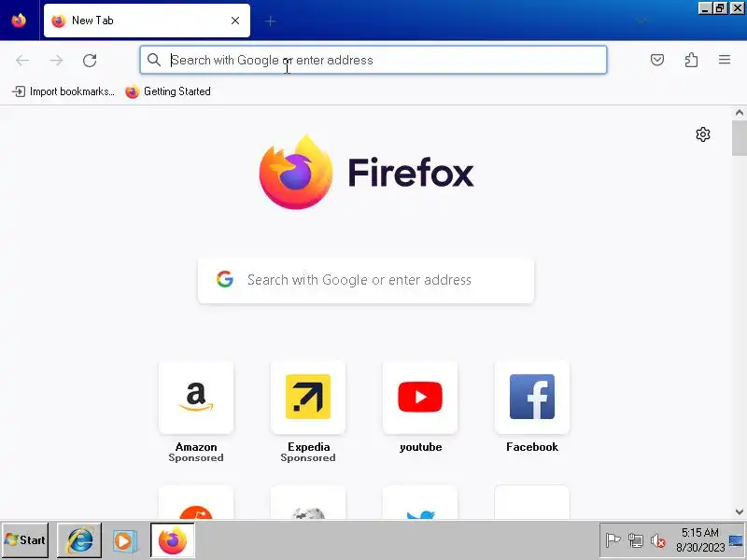Click the address bar magnifier icon
Screen dimensions: 747x560
coord(154,60)
